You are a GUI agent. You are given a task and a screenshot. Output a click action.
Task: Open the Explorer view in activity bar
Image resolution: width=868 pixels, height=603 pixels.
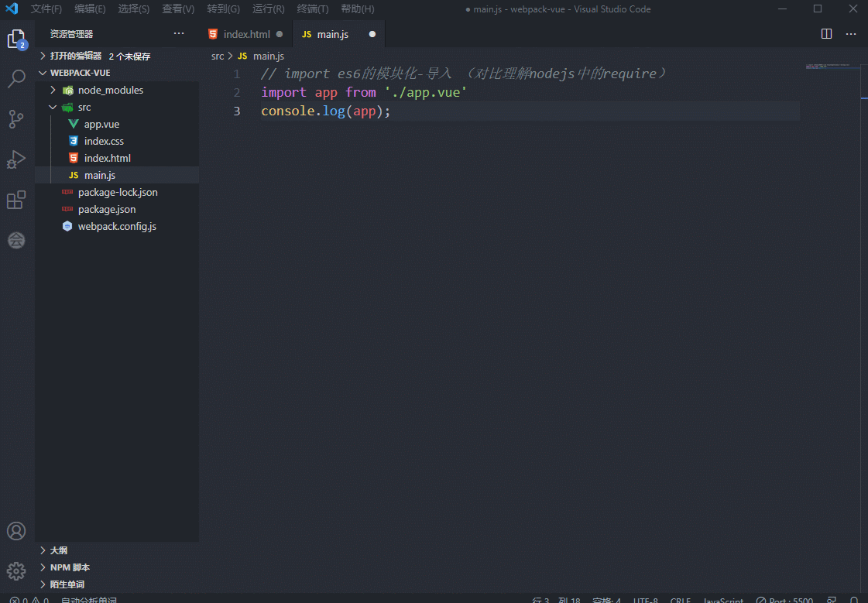click(16, 39)
